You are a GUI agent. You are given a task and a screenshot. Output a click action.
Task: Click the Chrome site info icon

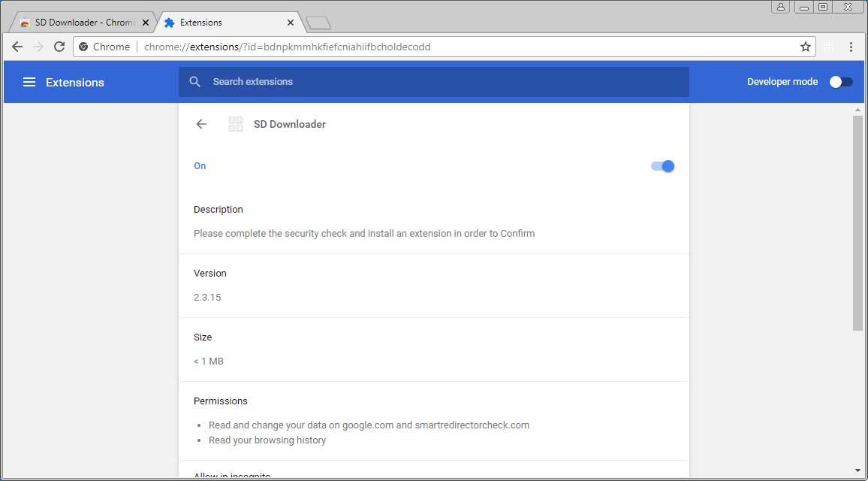(83, 47)
